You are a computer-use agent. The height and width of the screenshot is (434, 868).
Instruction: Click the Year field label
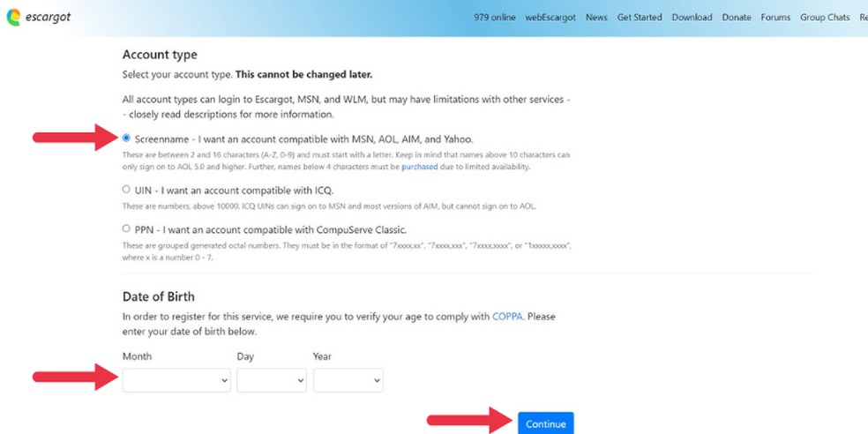pos(322,356)
